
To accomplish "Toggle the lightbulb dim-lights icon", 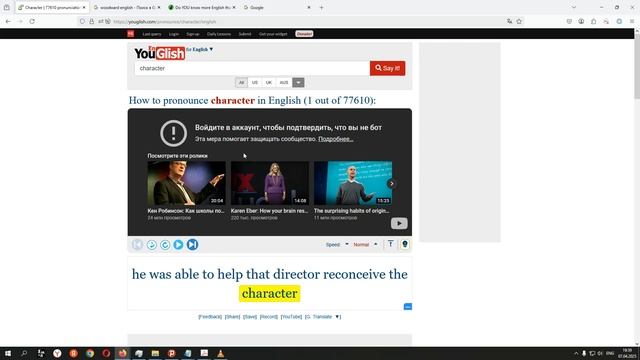I will tap(404, 244).
